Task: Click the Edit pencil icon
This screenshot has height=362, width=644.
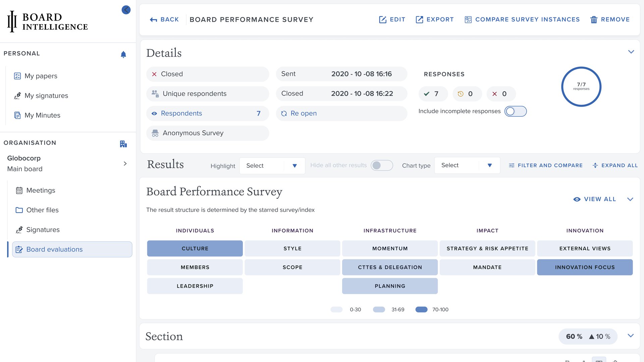Action: click(382, 19)
